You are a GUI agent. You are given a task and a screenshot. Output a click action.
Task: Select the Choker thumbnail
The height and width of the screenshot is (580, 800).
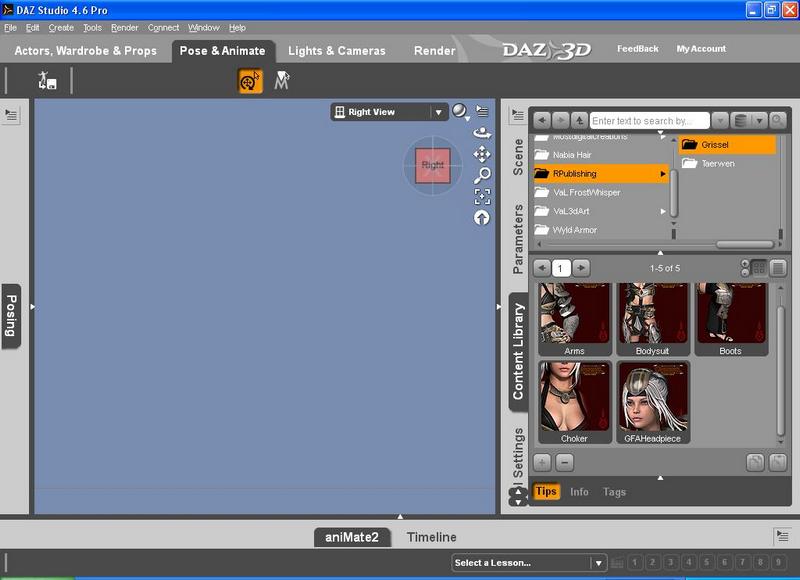pos(574,402)
